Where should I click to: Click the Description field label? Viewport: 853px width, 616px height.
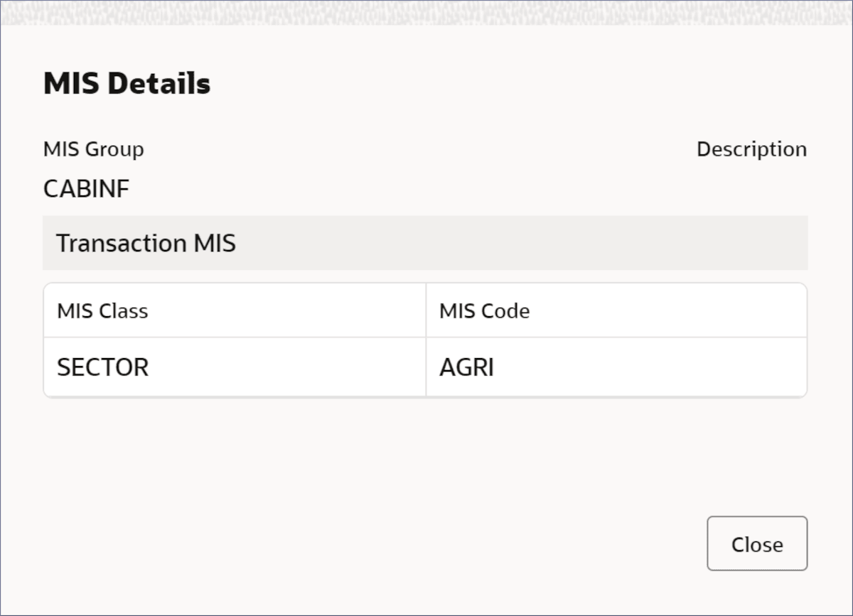(x=751, y=149)
